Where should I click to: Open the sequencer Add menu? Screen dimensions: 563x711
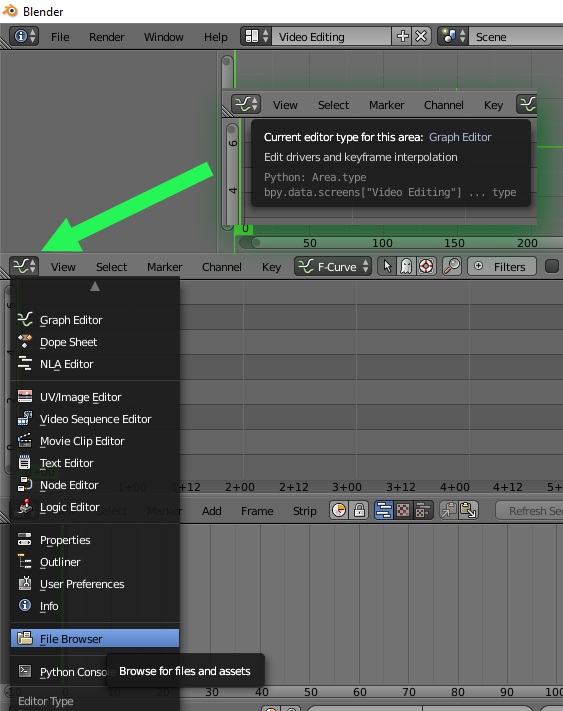(x=212, y=511)
